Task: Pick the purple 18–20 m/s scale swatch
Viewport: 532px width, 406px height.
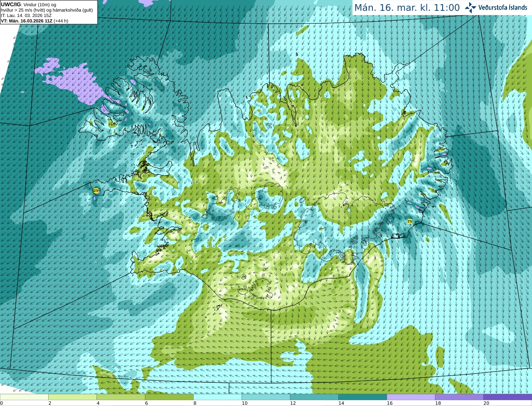Action: tap(459, 397)
